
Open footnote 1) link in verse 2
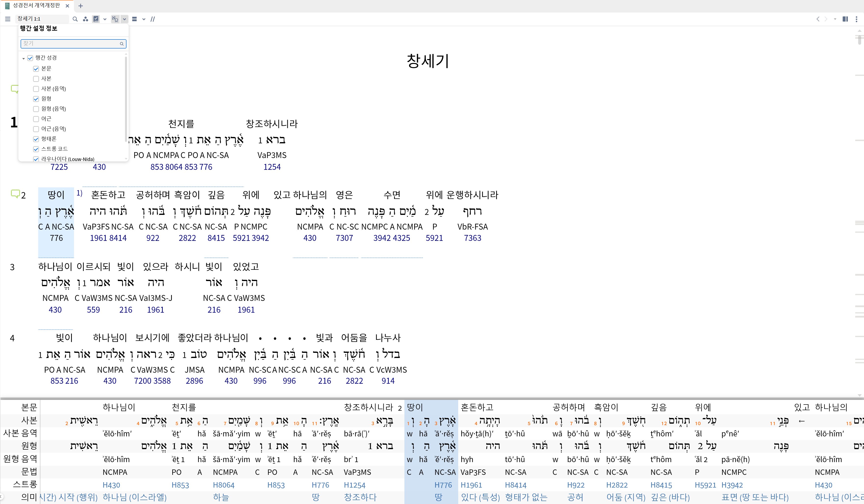[80, 193]
